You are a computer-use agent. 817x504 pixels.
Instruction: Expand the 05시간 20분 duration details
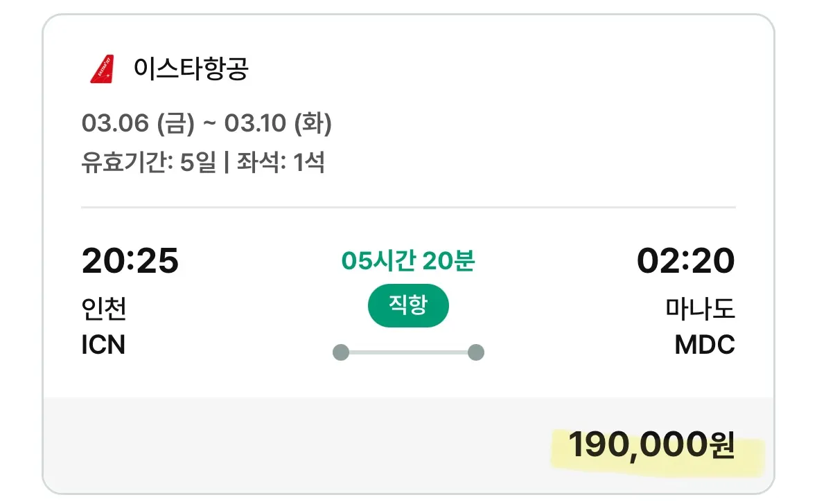408,262
